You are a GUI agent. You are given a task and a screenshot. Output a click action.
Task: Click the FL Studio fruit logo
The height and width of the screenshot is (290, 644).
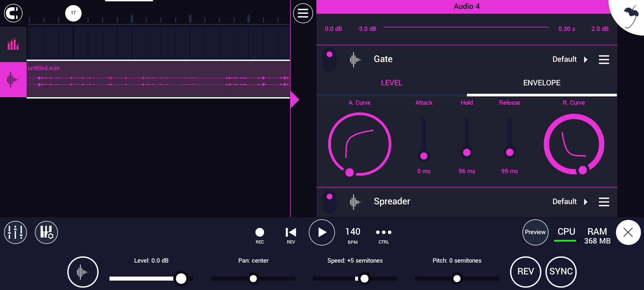[631, 17]
